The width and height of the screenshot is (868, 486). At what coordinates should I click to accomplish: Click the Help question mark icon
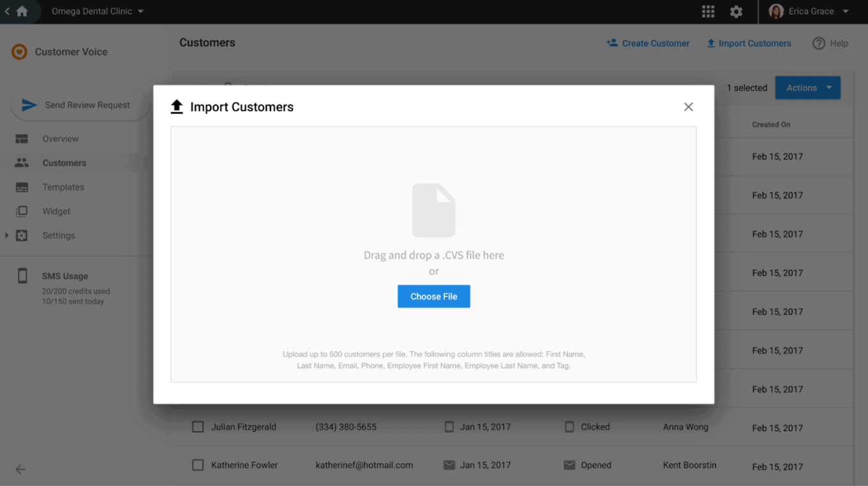(x=819, y=43)
